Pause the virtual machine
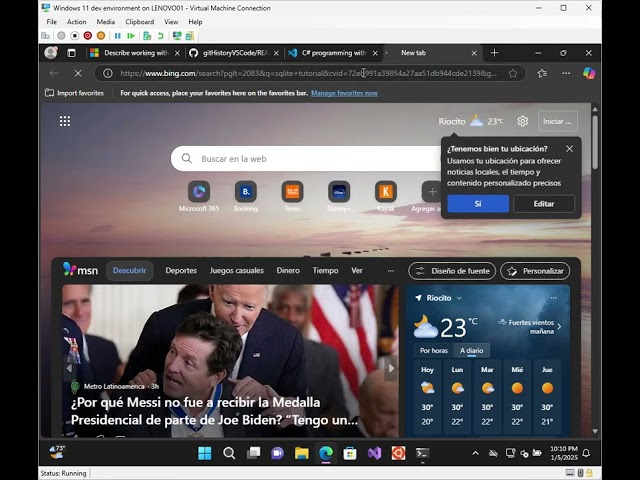The width and height of the screenshot is (640, 480). [118, 36]
